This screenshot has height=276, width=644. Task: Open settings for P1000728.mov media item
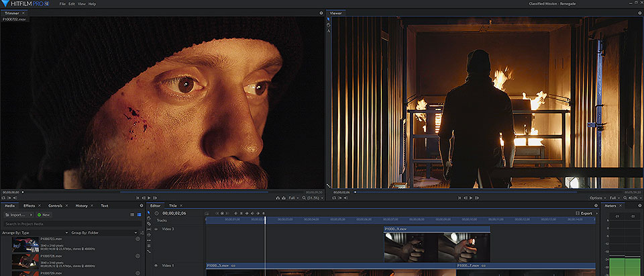pos(138,256)
